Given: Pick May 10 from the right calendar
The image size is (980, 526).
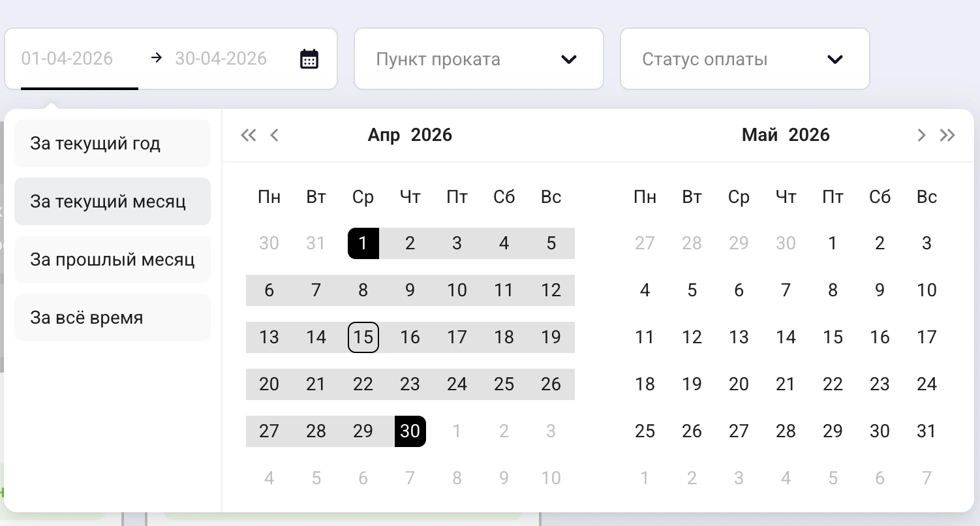Looking at the screenshot, I should (926, 290).
